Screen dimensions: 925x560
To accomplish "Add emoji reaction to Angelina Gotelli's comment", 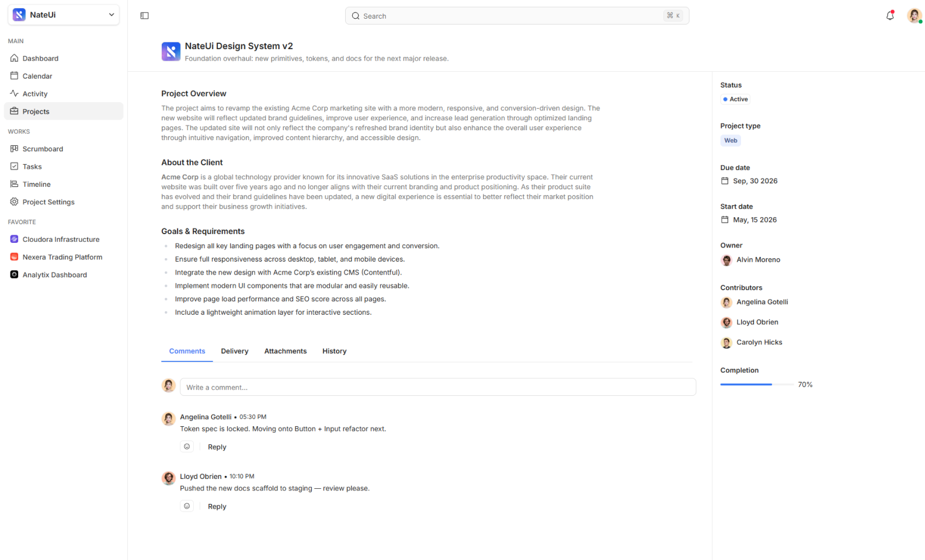I will pyautogui.click(x=187, y=447).
